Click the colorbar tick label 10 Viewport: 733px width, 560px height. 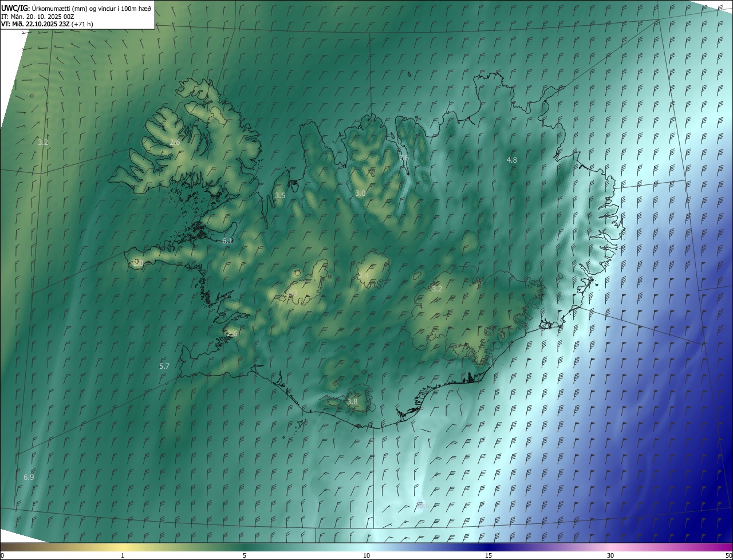pyautogui.click(x=366, y=555)
